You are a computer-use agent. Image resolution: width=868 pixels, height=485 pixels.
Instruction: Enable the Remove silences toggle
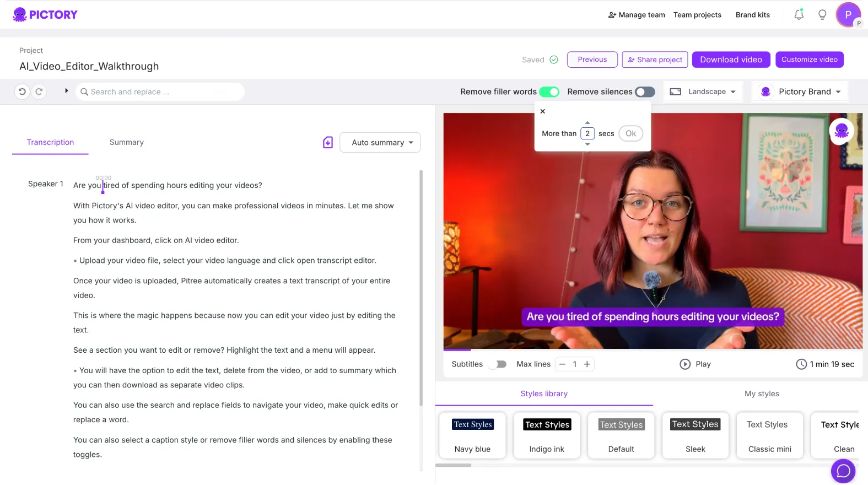click(x=645, y=92)
